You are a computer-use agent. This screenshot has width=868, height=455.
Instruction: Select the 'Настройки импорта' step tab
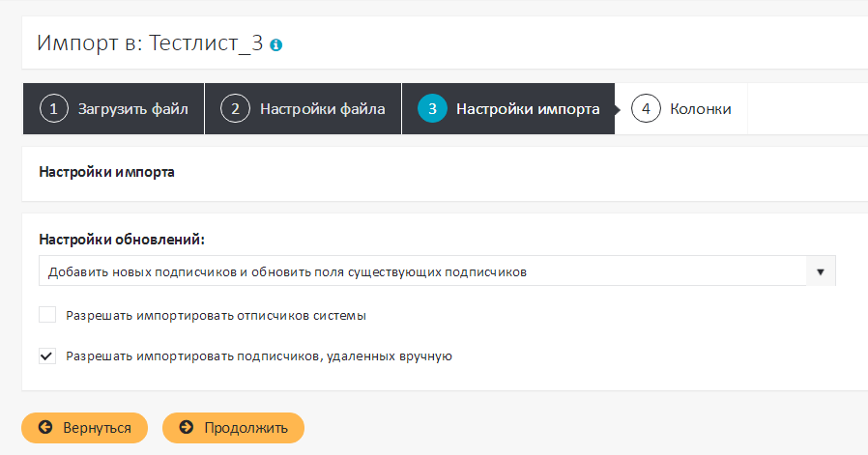click(x=527, y=109)
